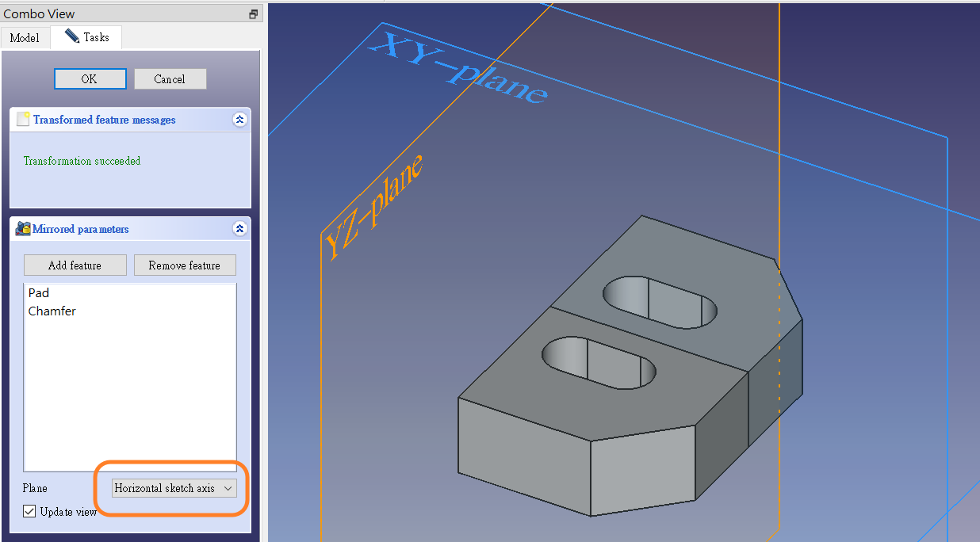The width and height of the screenshot is (980, 542).
Task: Switch to the Model tab
Action: pyautogui.click(x=25, y=37)
